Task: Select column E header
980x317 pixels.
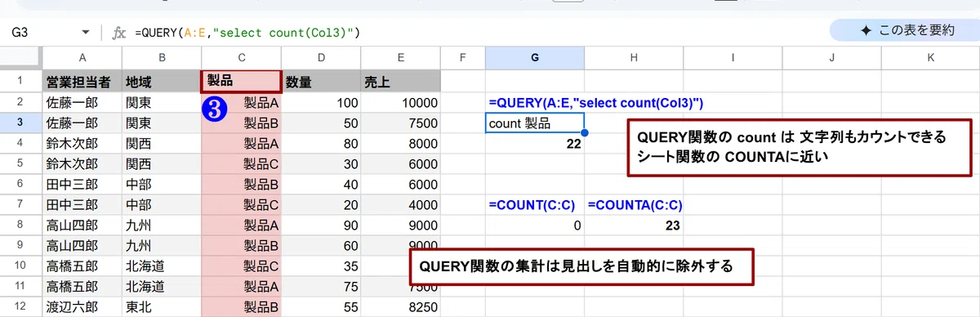Action: point(400,57)
